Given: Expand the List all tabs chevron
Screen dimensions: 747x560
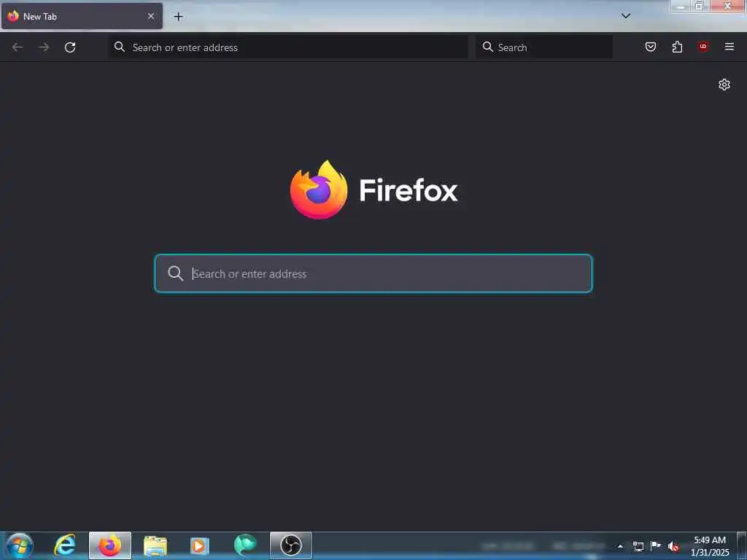Looking at the screenshot, I should [626, 16].
